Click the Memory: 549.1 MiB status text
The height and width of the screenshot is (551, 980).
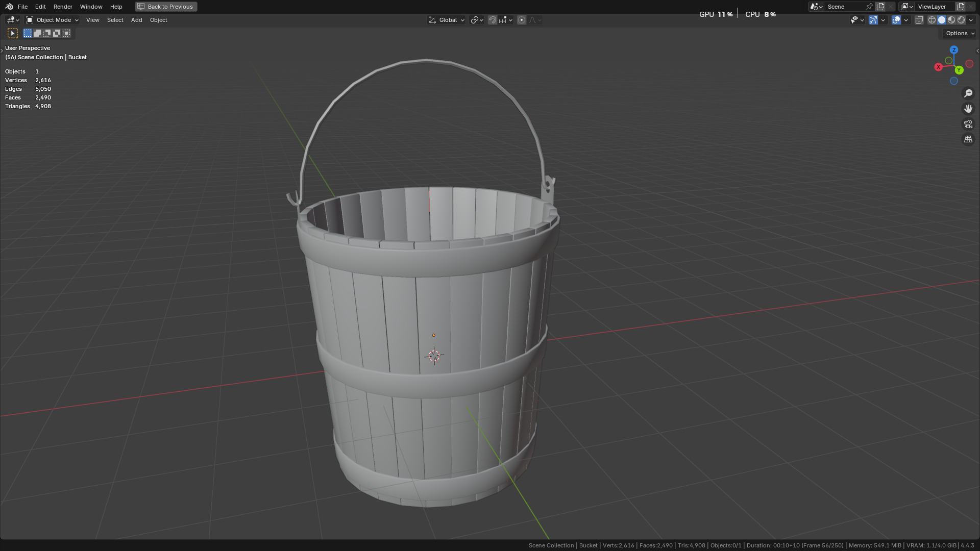875,545
